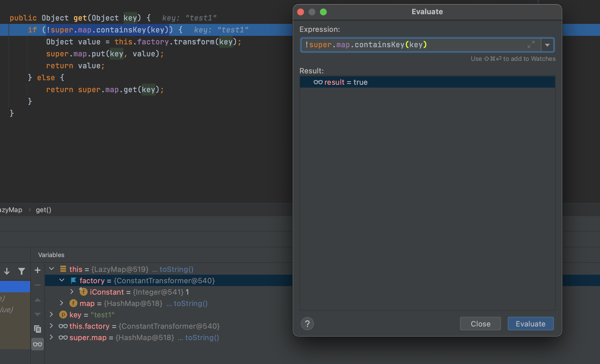
Task: Expand the iConstant Integer node
Action: (x=72, y=291)
